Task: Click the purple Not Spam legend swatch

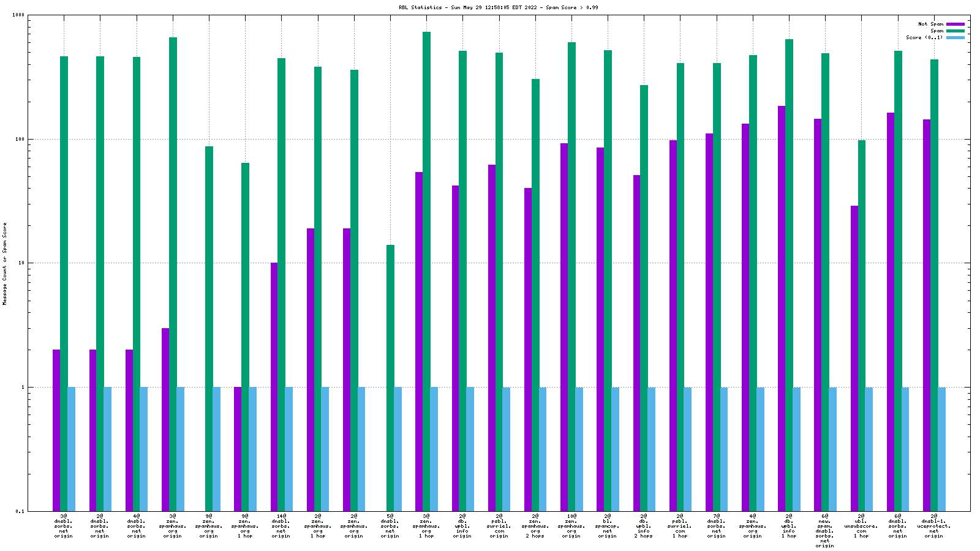Action: (x=955, y=24)
